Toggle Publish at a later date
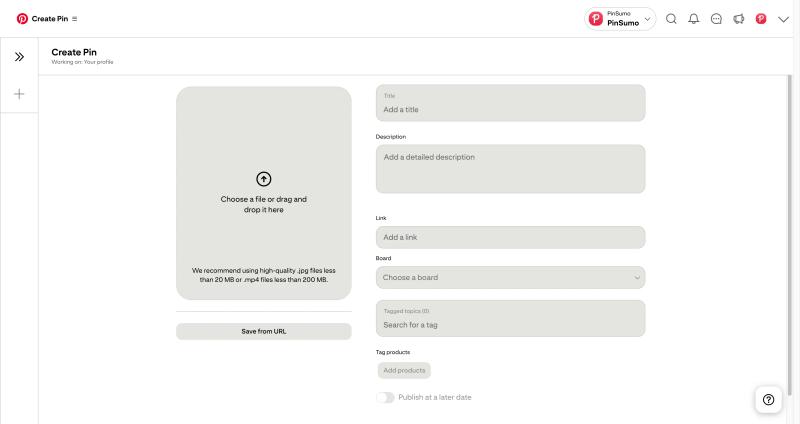800x424 pixels. click(385, 397)
